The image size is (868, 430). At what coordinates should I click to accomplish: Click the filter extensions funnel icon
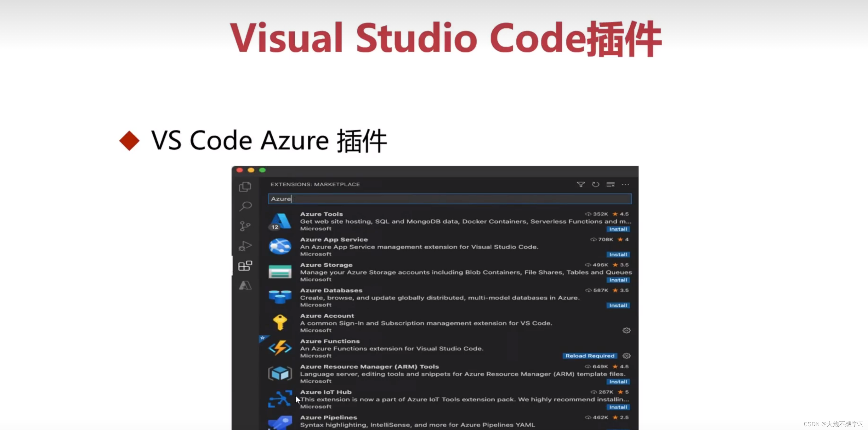point(580,185)
